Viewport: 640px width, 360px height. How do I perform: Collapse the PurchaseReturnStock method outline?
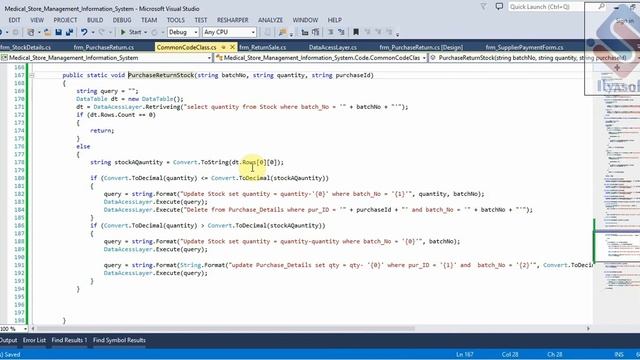pos(31,75)
